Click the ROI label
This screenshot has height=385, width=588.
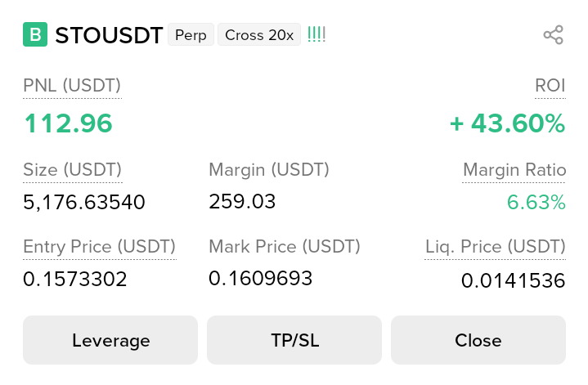(x=550, y=85)
